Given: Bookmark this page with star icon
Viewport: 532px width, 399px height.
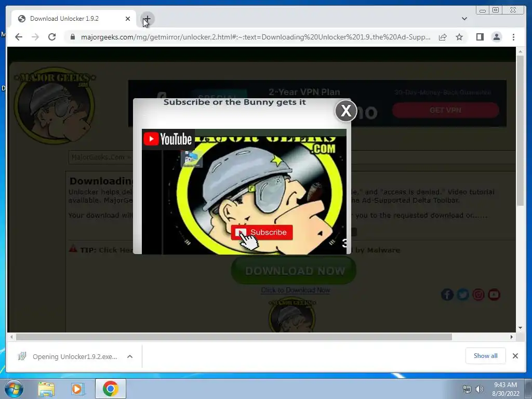Looking at the screenshot, I should coord(459,37).
